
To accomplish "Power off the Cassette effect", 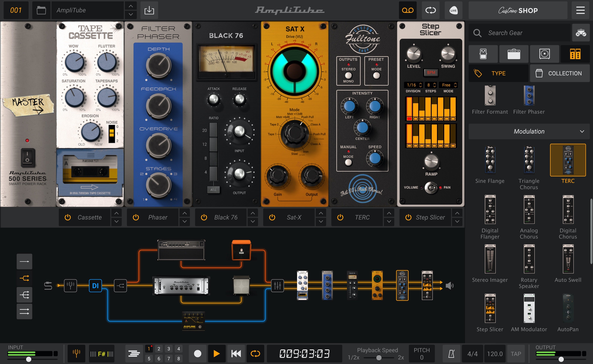I will click(68, 217).
